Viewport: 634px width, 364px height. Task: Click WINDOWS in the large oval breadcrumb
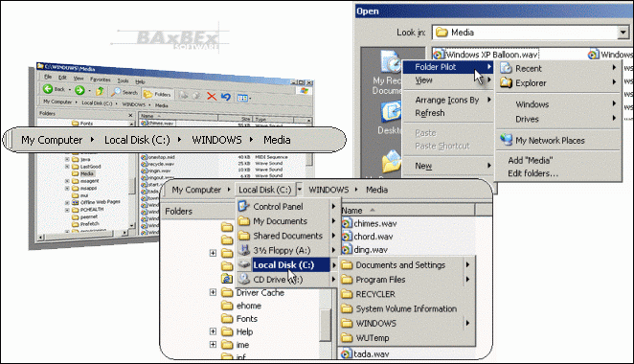[216, 140]
